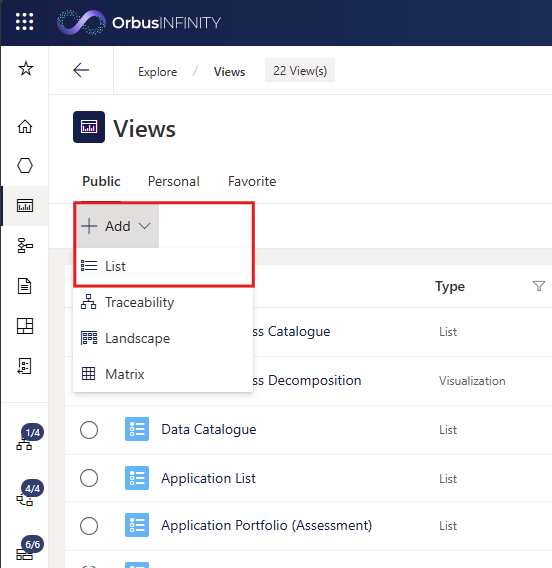Open Views section in sidebar

pyautogui.click(x=25, y=205)
